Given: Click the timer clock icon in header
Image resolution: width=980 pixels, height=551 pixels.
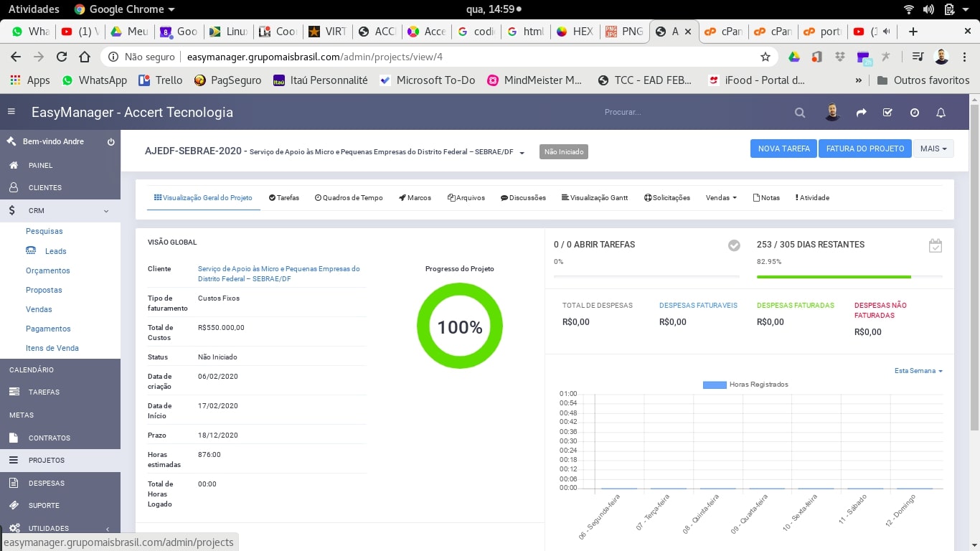Looking at the screenshot, I should pos(914,113).
